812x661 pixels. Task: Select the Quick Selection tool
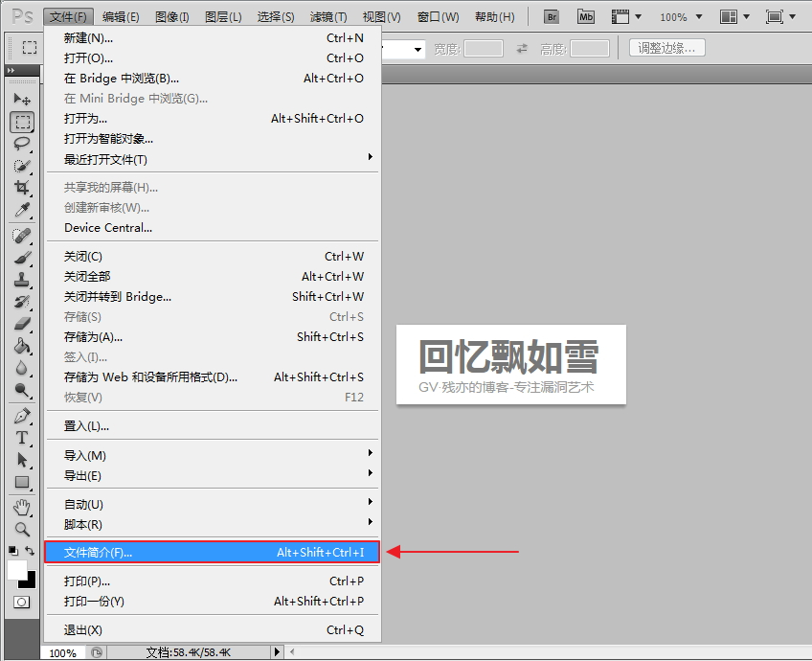click(x=22, y=166)
